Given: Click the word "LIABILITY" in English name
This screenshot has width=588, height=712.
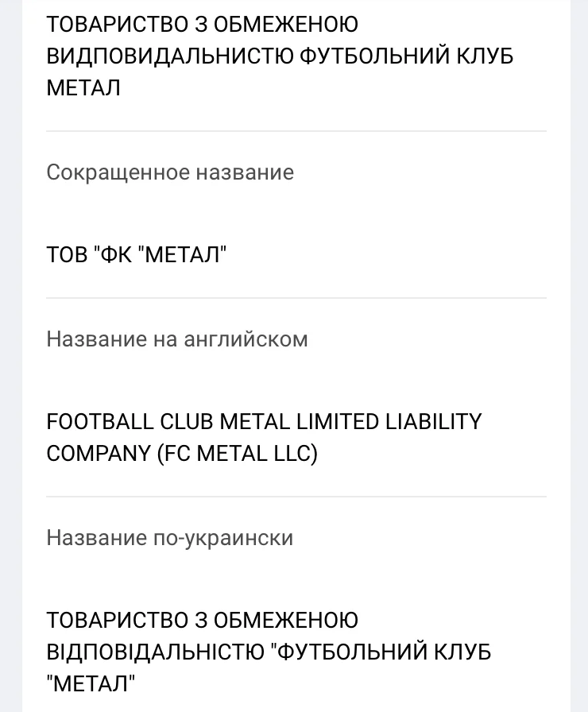Looking at the screenshot, I should click(x=434, y=421).
